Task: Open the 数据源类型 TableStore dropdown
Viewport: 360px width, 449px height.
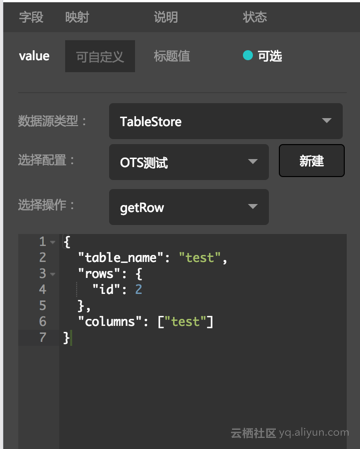Action: coord(226,121)
